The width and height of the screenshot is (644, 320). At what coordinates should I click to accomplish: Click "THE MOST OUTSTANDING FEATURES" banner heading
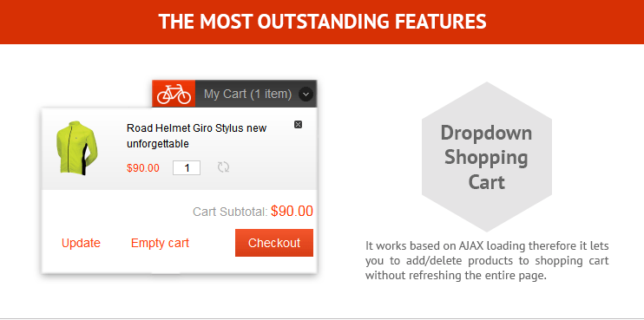(322, 22)
